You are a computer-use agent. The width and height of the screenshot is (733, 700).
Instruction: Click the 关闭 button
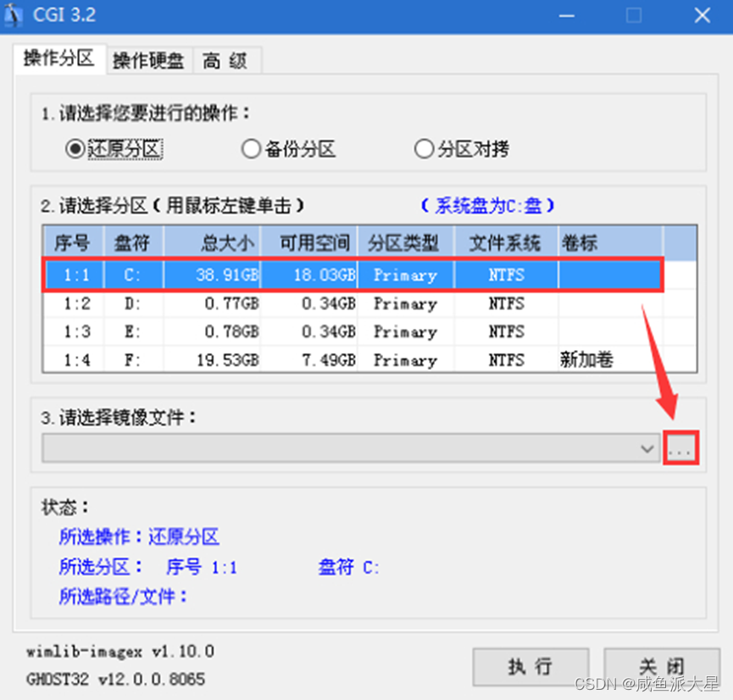coord(662,666)
